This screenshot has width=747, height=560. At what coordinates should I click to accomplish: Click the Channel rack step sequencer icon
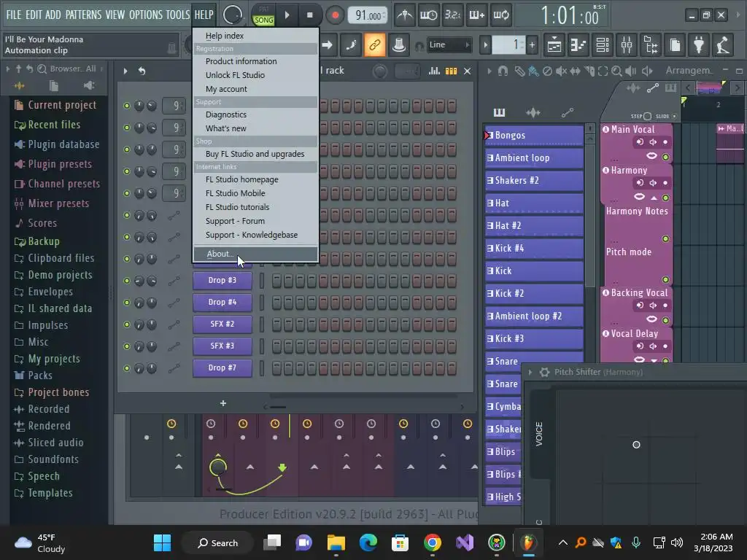(451, 71)
